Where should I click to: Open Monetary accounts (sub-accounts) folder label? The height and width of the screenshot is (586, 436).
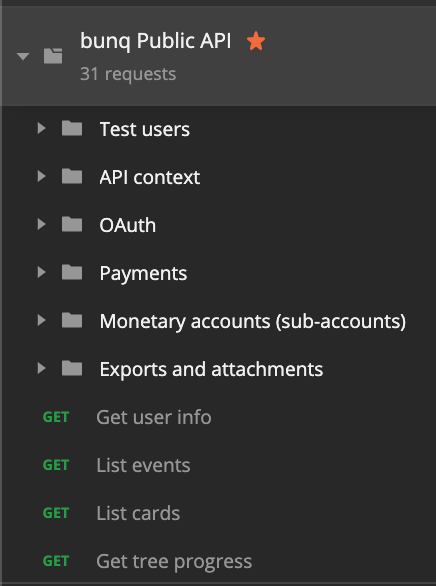(253, 321)
